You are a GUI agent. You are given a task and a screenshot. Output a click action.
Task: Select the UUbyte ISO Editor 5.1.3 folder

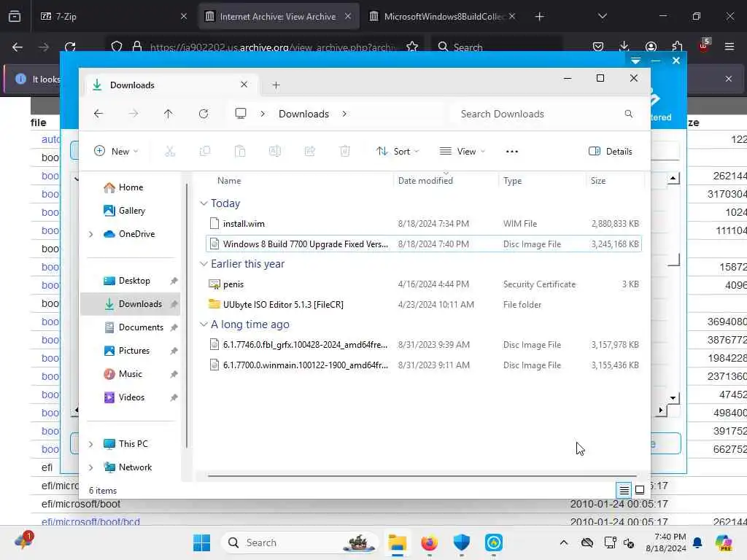coord(424,304)
